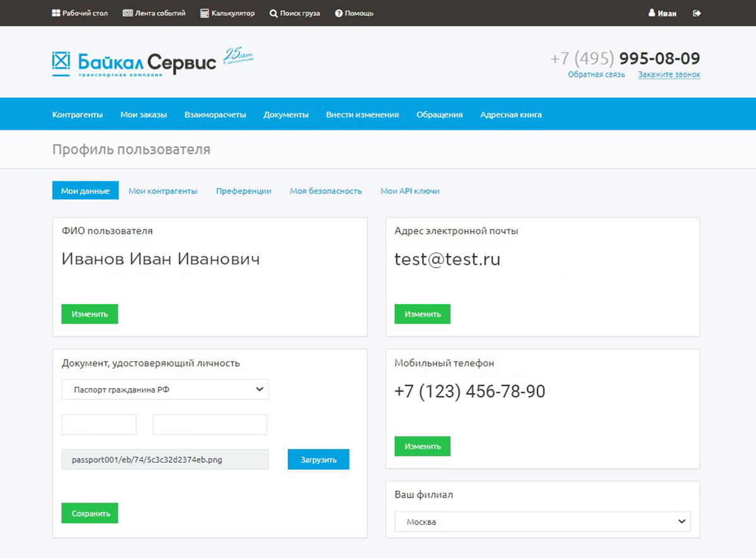Open Калькулятор via its calculator icon
Viewport: 756px width, 558px height.
[205, 13]
